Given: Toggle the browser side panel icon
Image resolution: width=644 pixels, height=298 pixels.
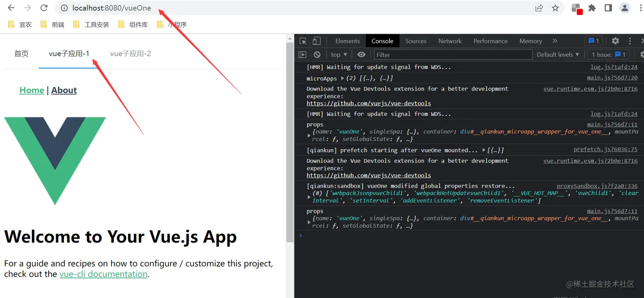Looking at the screenshot, I should click(608, 8).
